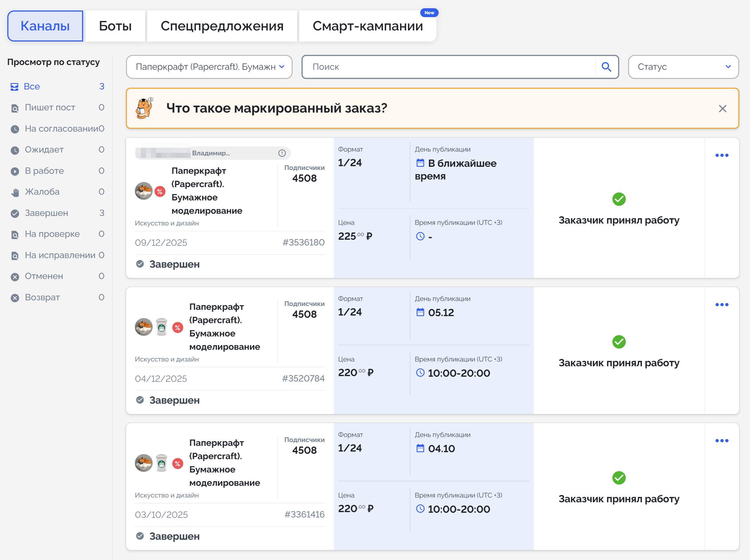Click the search magnifier icon

pos(606,67)
